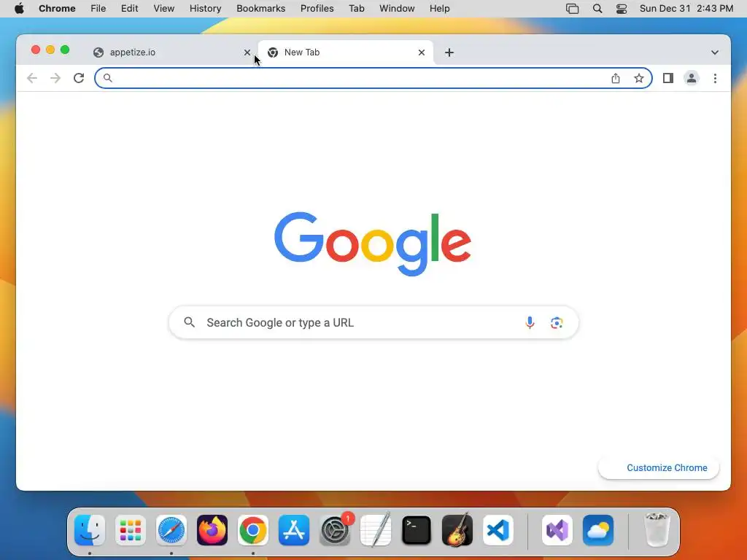Click the address bar search magnifier
The image size is (747, 560).
[x=108, y=77]
